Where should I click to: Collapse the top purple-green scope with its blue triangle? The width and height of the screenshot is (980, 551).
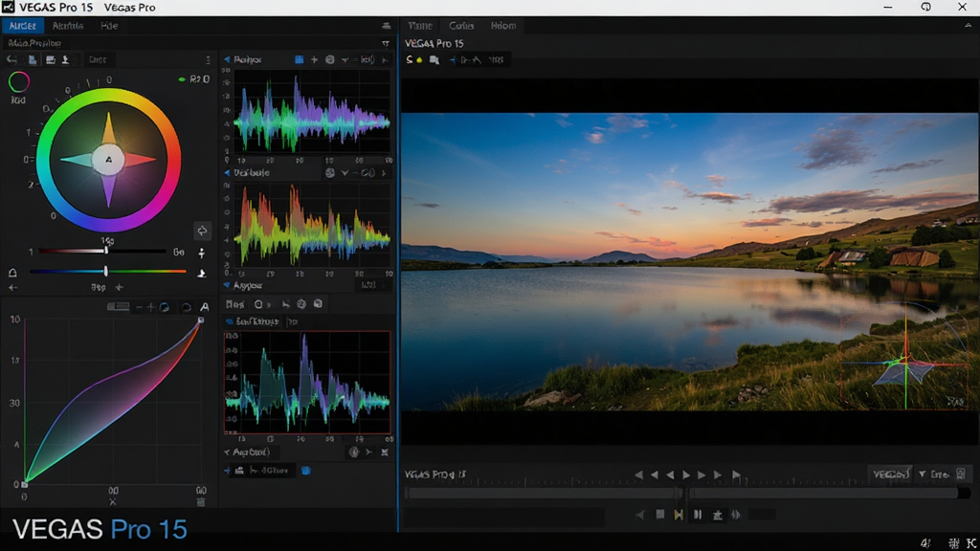coord(227,59)
